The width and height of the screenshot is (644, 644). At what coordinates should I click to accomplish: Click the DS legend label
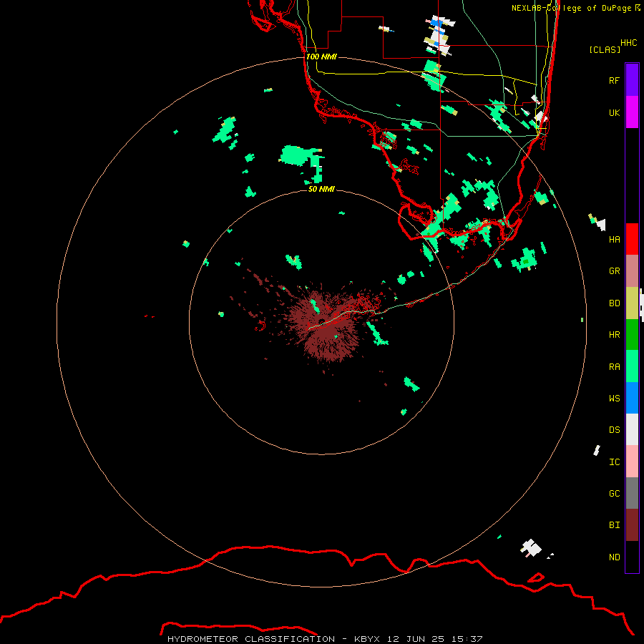click(614, 430)
